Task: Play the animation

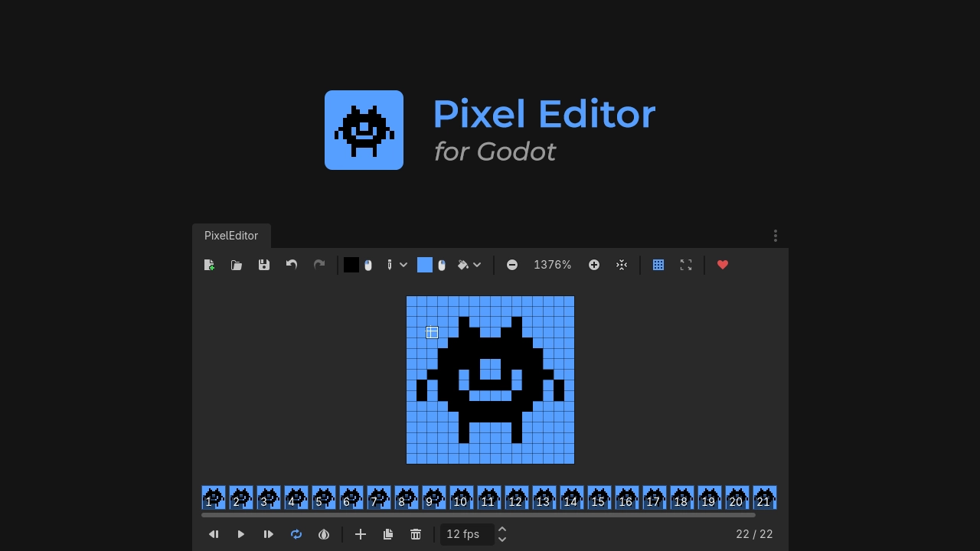Action: coord(241,534)
